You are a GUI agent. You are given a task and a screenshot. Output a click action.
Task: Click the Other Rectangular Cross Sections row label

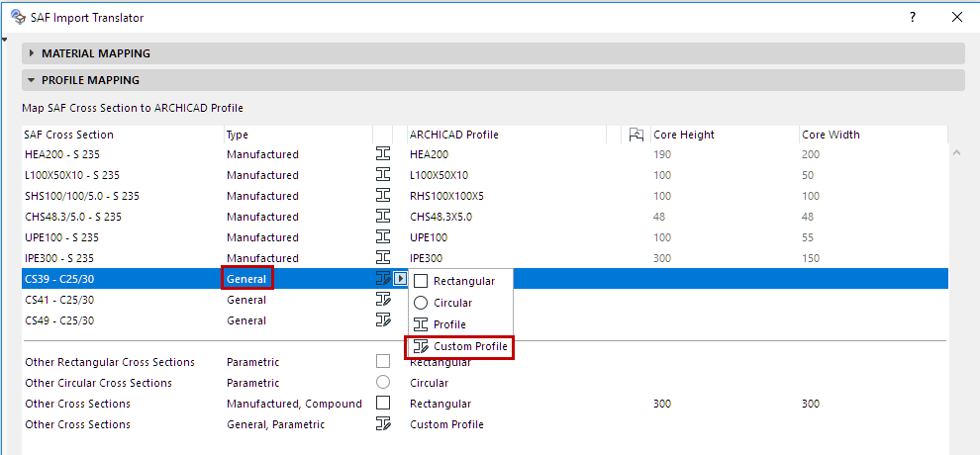tap(109, 362)
